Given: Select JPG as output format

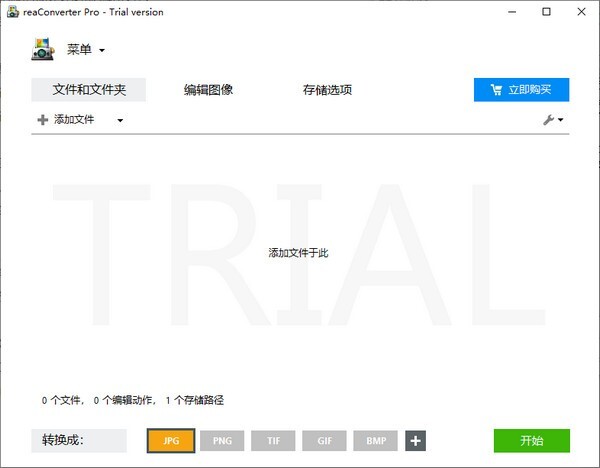Looking at the screenshot, I should tap(171, 440).
